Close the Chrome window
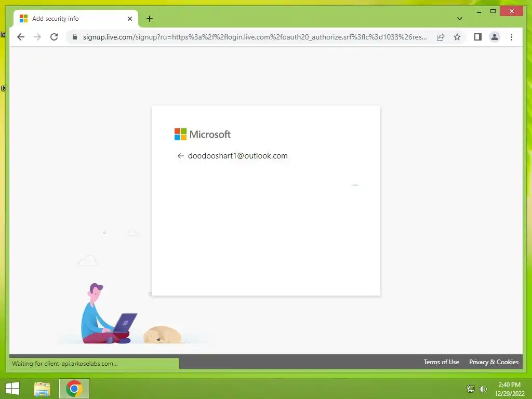This screenshot has height=399, width=532. tap(512, 11)
